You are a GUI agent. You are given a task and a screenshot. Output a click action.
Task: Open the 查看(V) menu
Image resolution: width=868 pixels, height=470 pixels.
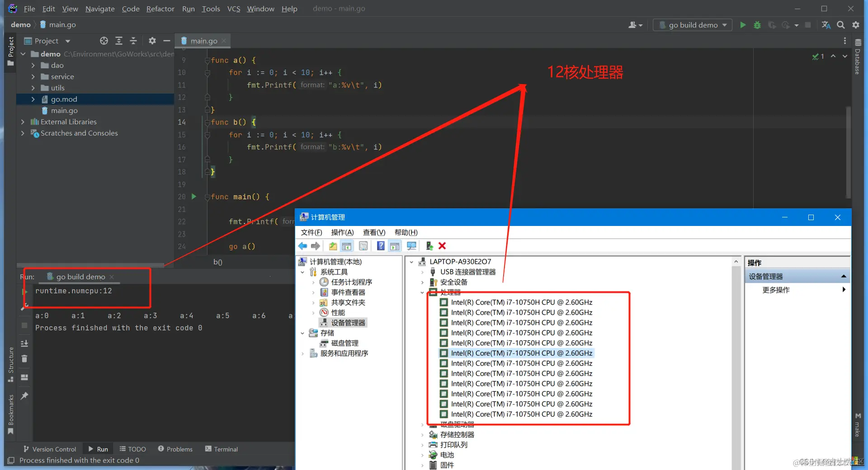373,232
